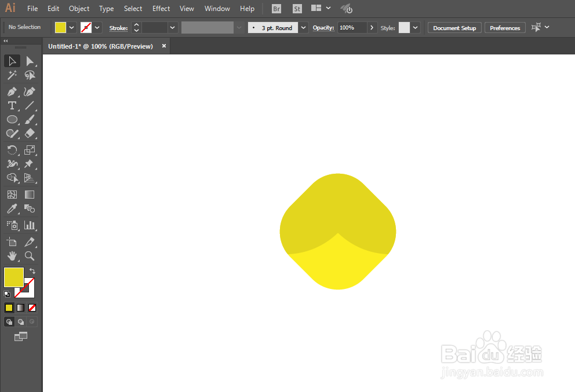The height and width of the screenshot is (392, 575).
Task: Select the Symbol Sprayer tool
Action: click(12, 225)
